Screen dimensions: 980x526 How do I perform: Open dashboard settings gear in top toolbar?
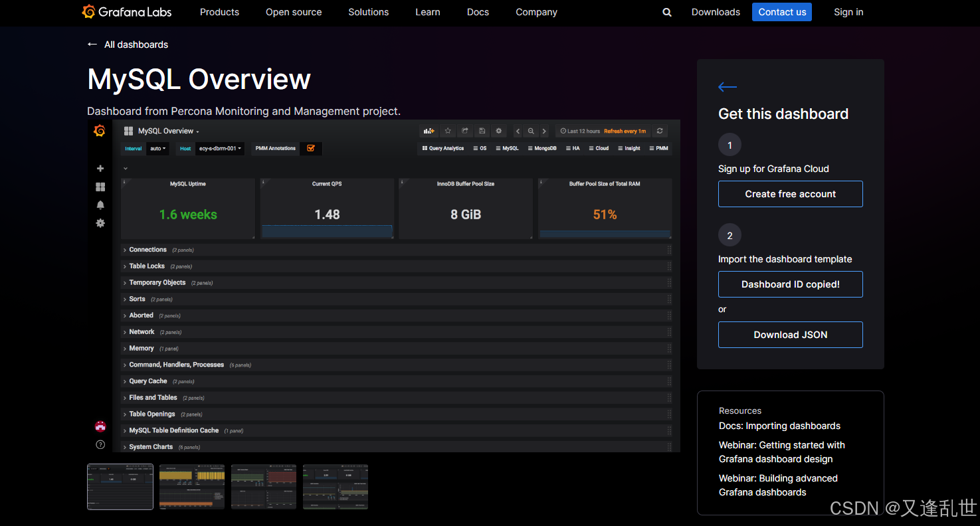tap(499, 131)
